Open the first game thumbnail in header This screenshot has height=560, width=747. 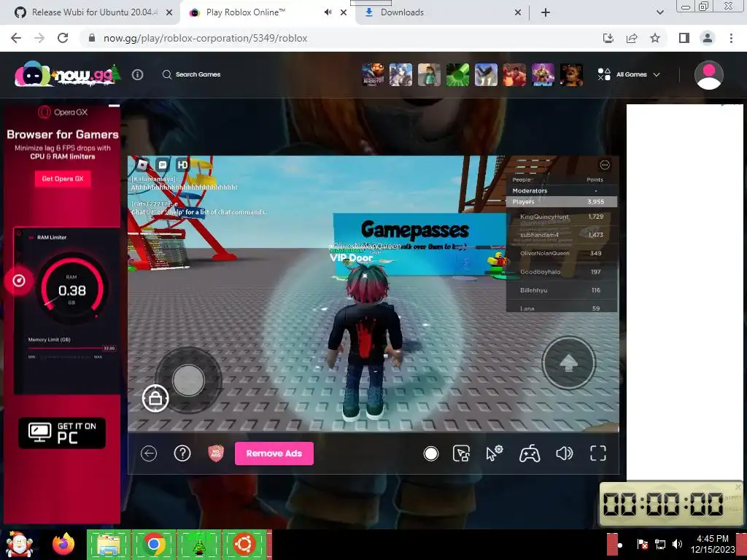[x=372, y=75]
